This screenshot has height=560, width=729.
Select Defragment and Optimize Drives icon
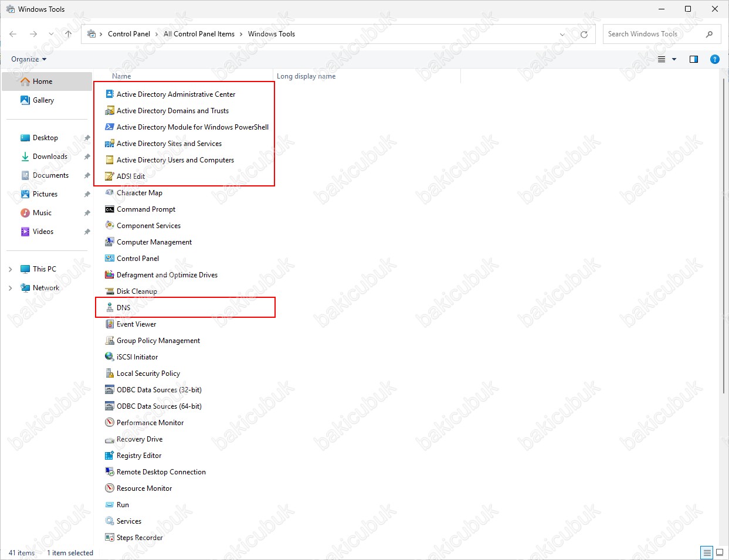pyautogui.click(x=110, y=274)
